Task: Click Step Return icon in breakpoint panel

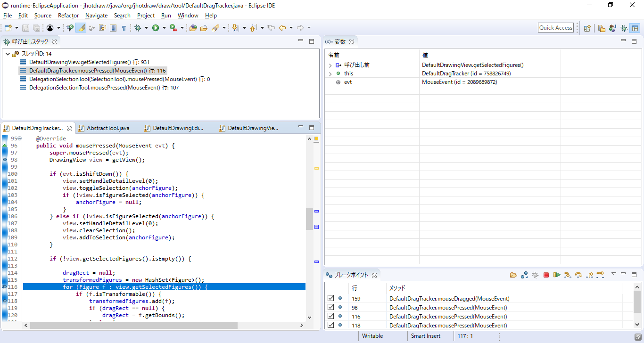Action: click(589, 275)
